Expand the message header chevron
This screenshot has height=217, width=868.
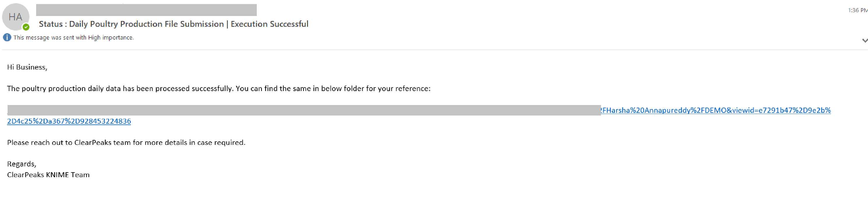(865, 40)
